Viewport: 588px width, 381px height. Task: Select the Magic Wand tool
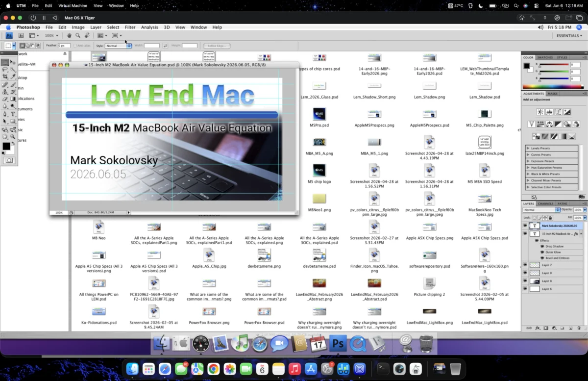click(13, 69)
